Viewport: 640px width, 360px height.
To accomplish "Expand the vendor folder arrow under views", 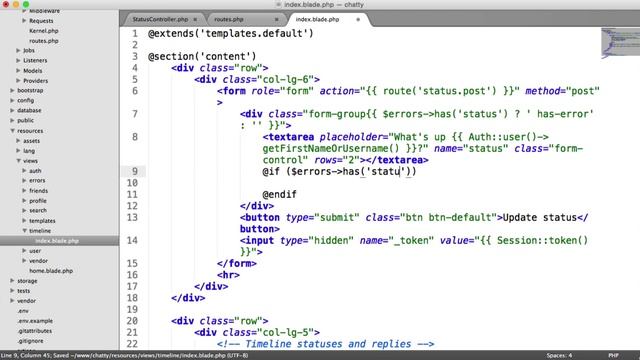I will [x=24, y=260].
